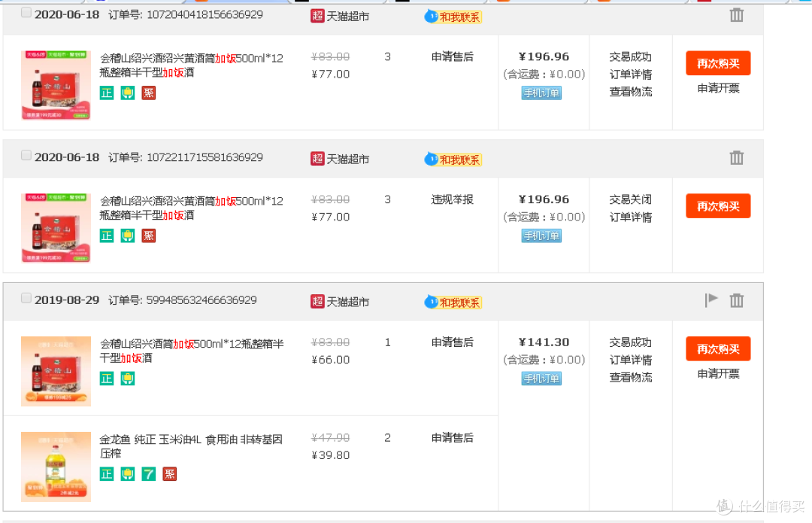Open wine thumbnail in closed order 1072211715581636929
Viewport: 812px width, 523px height.
coord(56,228)
